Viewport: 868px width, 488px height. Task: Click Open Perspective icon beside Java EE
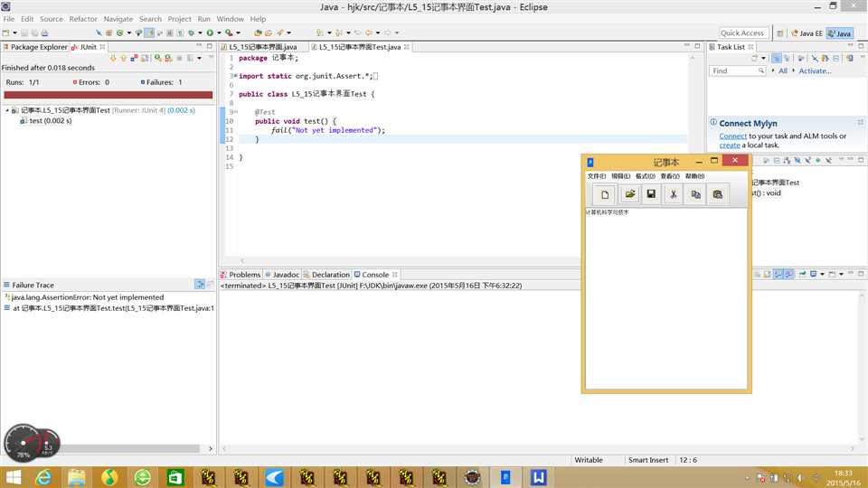point(780,33)
